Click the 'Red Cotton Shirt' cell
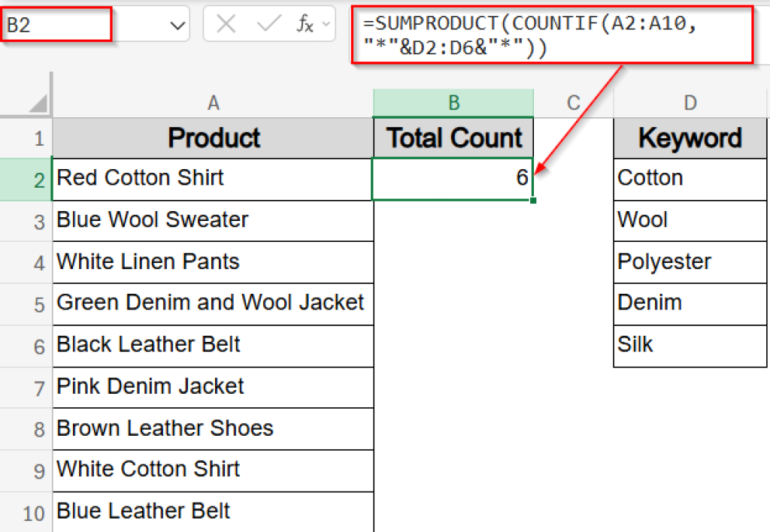Image resolution: width=770 pixels, height=532 pixels. coord(213,179)
